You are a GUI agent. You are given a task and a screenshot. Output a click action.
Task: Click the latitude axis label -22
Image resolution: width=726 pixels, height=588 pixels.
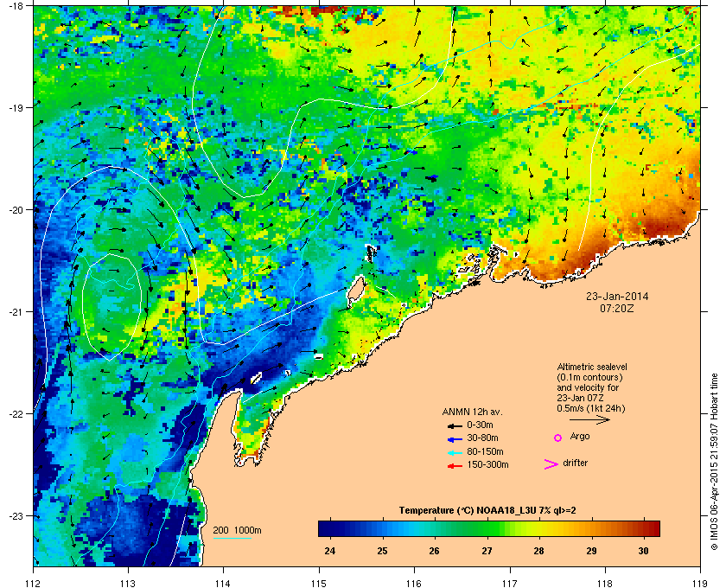tap(16, 414)
